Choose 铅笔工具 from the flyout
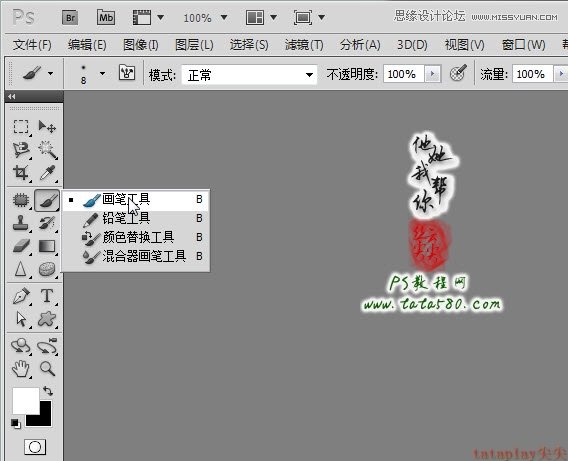This screenshot has height=461, width=568. pos(135,218)
